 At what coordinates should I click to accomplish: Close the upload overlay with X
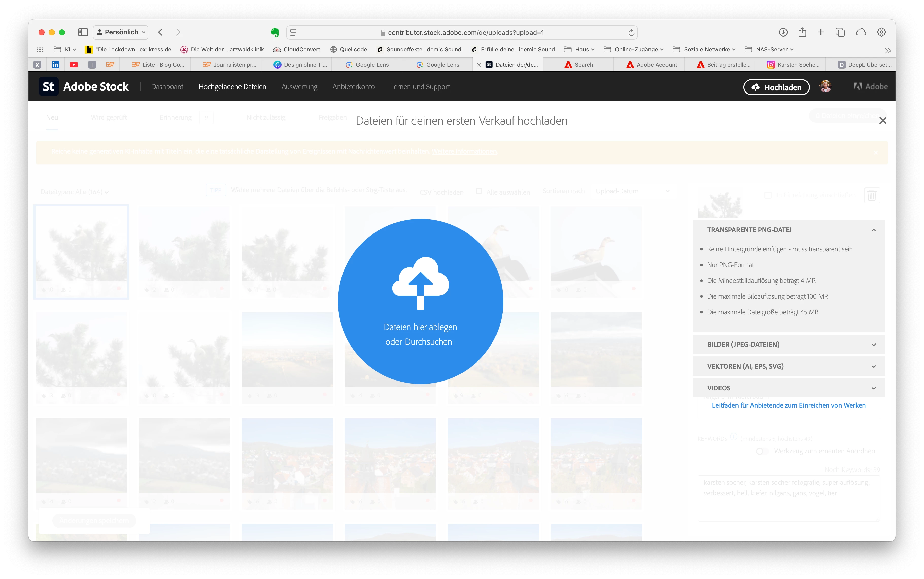(883, 121)
